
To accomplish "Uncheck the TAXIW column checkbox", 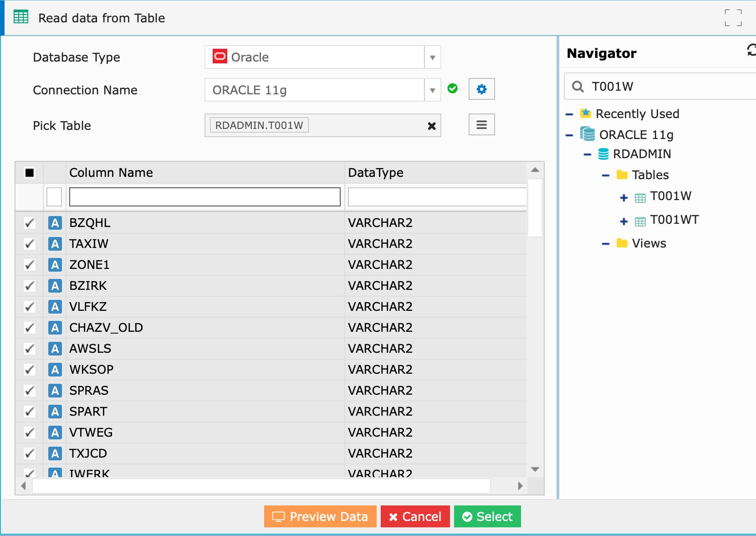I will [x=30, y=244].
